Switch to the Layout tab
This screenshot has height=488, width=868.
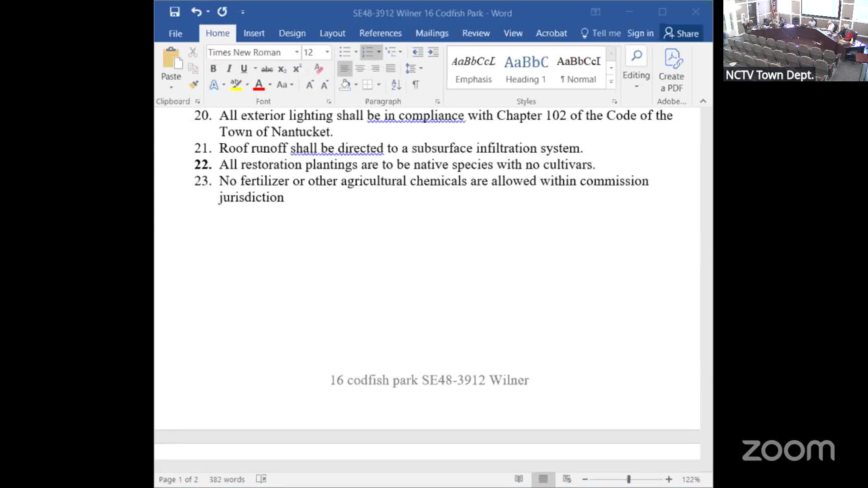(332, 33)
